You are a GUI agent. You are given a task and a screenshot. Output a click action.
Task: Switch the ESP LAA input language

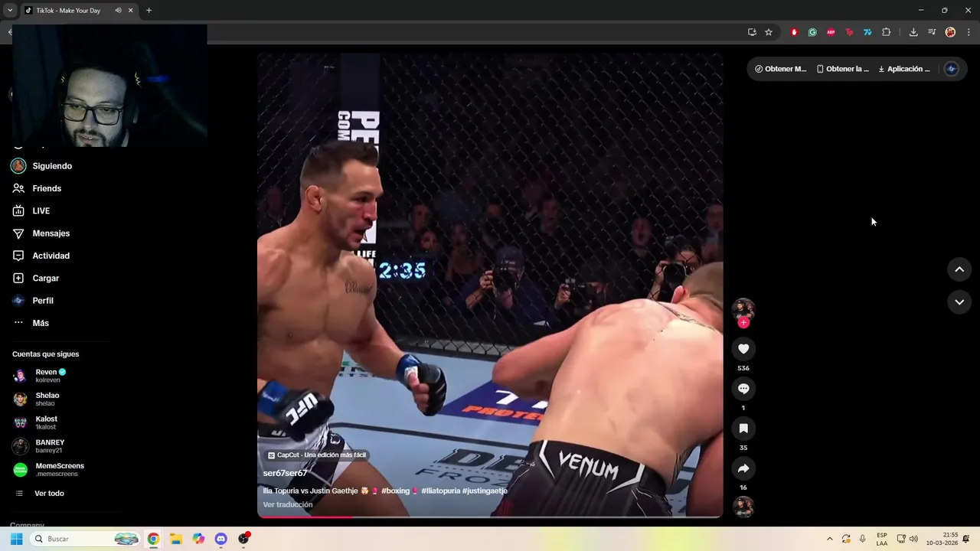(882, 539)
